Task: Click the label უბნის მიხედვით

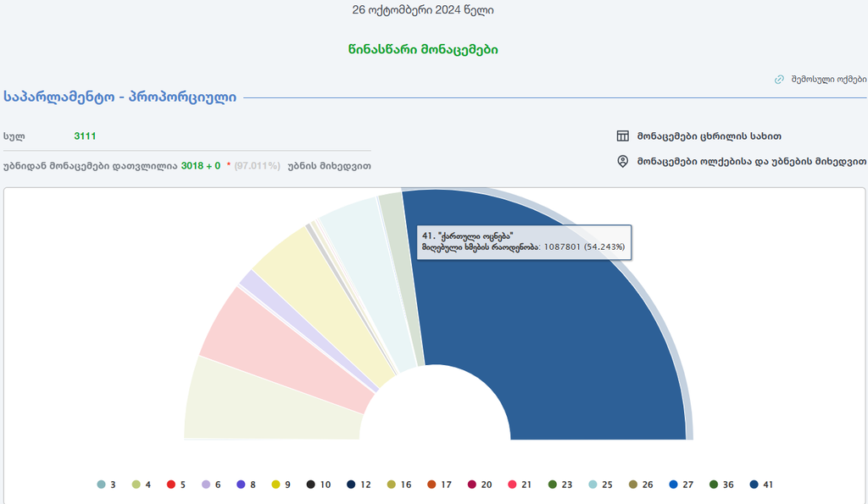Action: 330,166
